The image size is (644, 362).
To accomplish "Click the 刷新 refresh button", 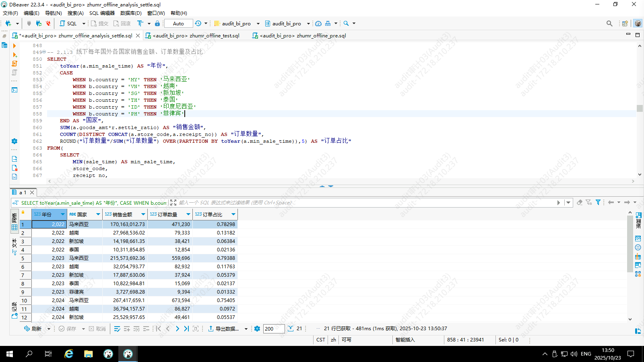I will [33, 329].
